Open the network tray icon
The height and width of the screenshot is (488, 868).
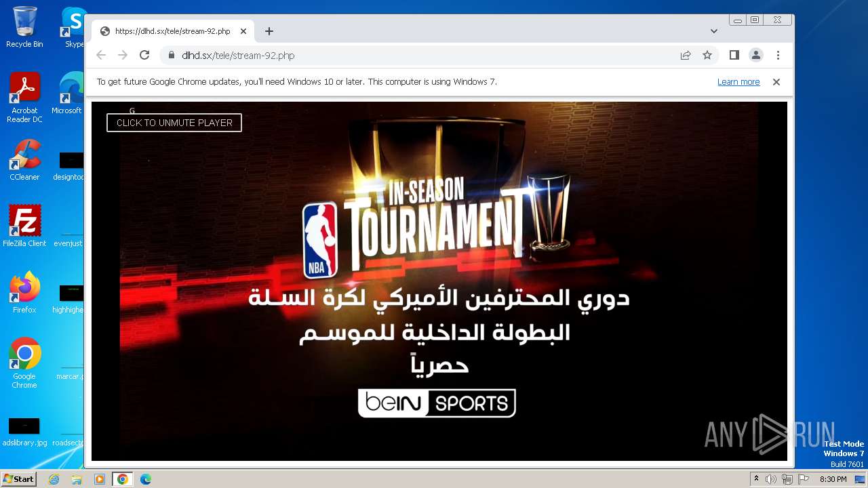tap(787, 479)
